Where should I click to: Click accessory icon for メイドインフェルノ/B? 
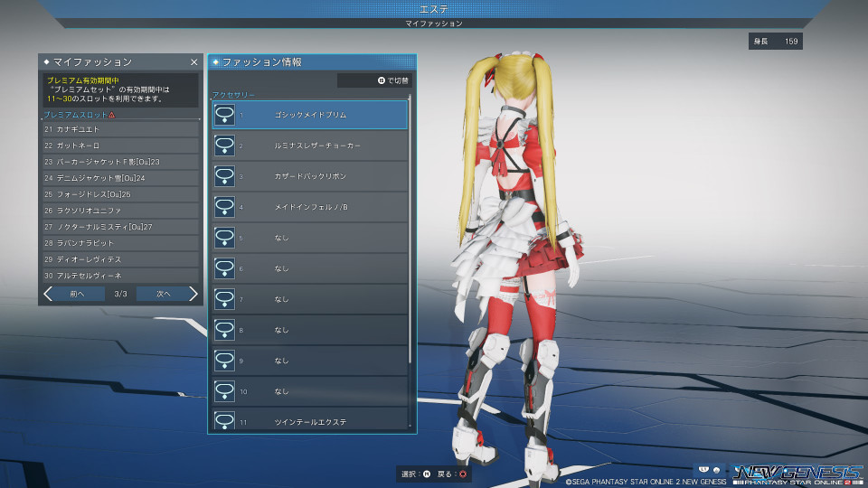click(x=224, y=207)
